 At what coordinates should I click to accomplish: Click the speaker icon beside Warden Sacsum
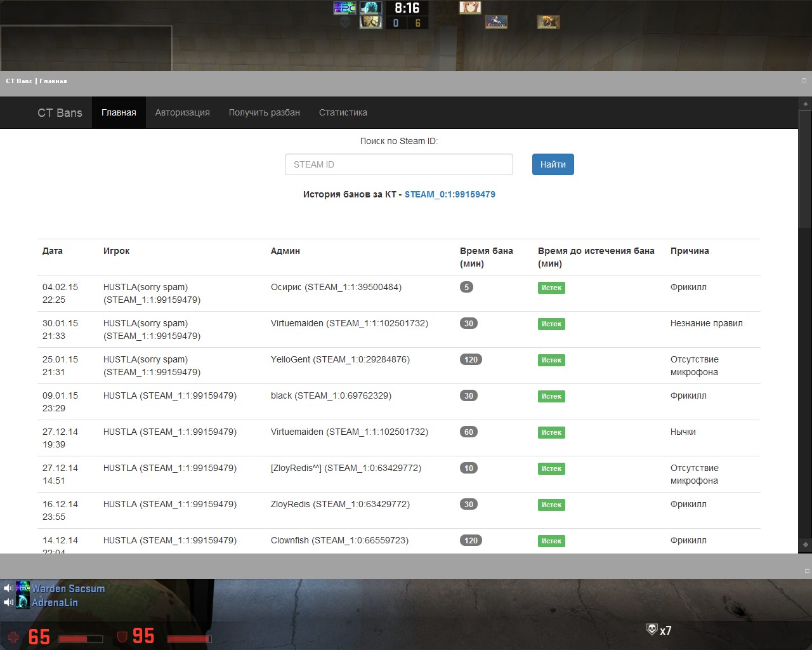8,588
